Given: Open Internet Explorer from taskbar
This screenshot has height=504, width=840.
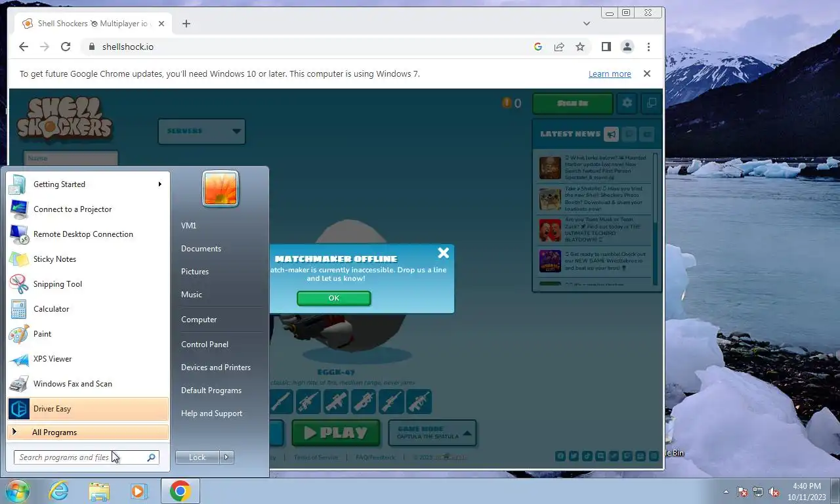Looking at the screenshot, I should [x=58, y=491].
